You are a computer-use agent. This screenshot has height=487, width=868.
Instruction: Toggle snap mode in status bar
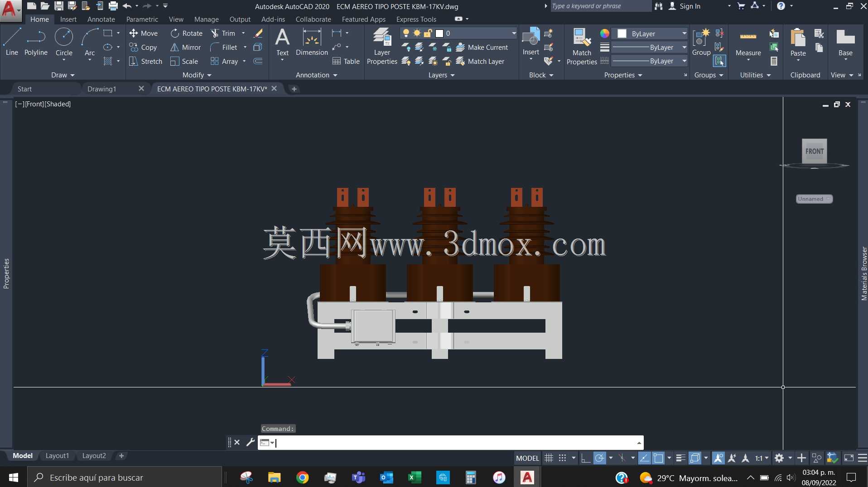pos(563,458)
